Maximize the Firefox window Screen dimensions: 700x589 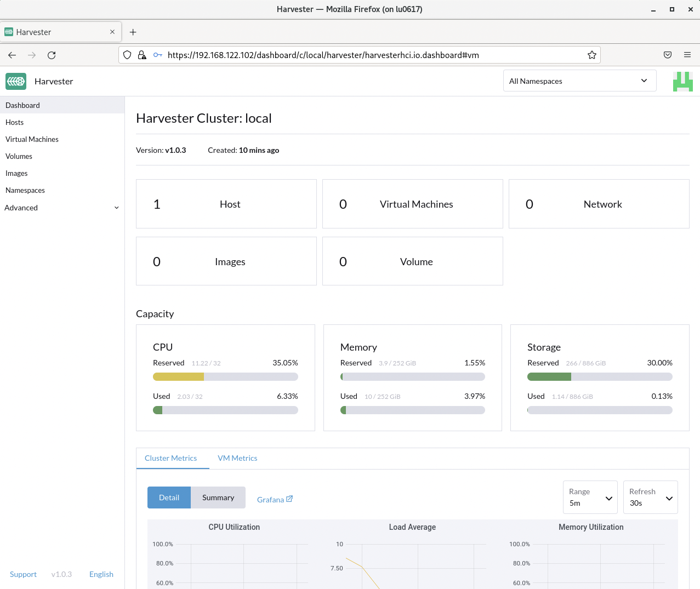pyautogui.click(x=672, y=9)
